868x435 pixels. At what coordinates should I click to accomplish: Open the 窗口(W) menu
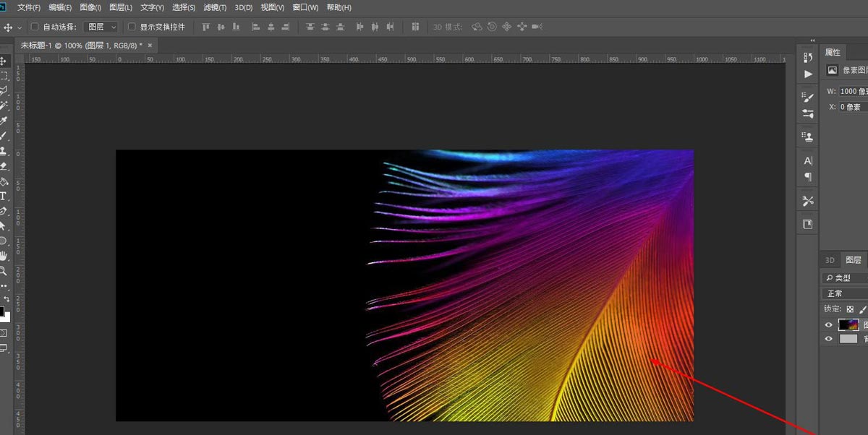305,7
